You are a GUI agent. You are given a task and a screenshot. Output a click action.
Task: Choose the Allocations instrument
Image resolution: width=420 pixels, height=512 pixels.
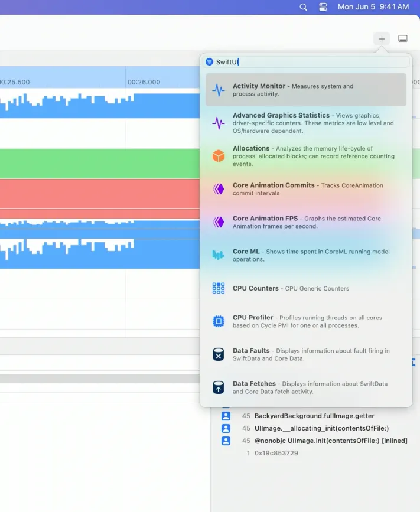point(306,156)
